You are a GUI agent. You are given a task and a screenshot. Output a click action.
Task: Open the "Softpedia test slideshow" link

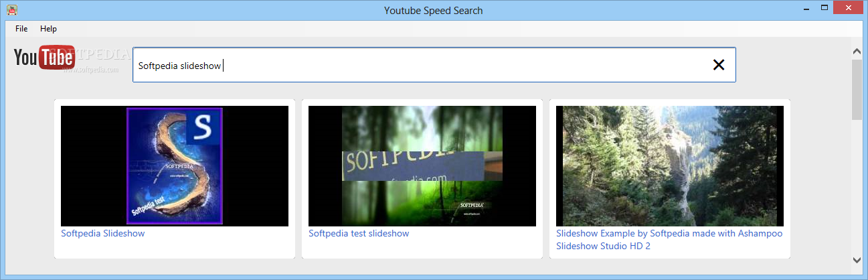tap(359, 234)
